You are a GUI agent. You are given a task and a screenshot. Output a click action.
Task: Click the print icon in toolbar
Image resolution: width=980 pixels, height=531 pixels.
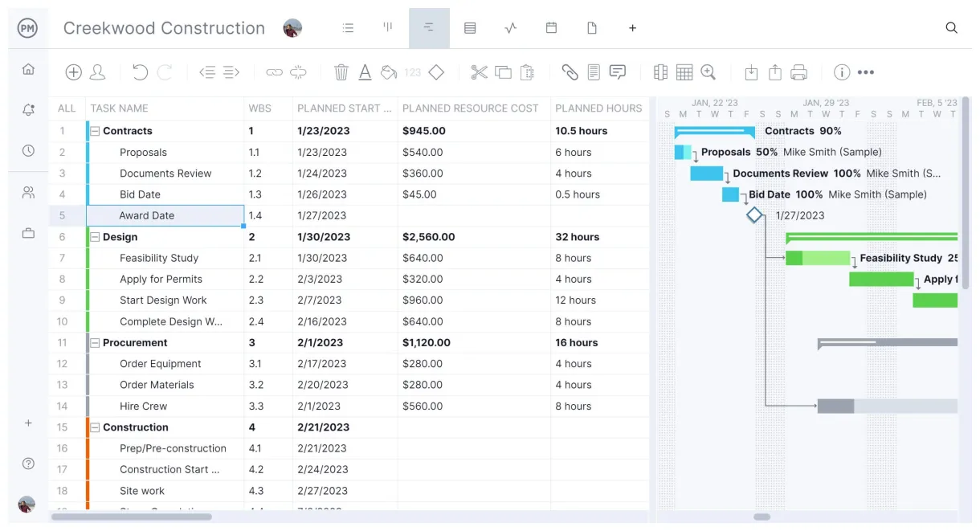[x=798, y=72]
